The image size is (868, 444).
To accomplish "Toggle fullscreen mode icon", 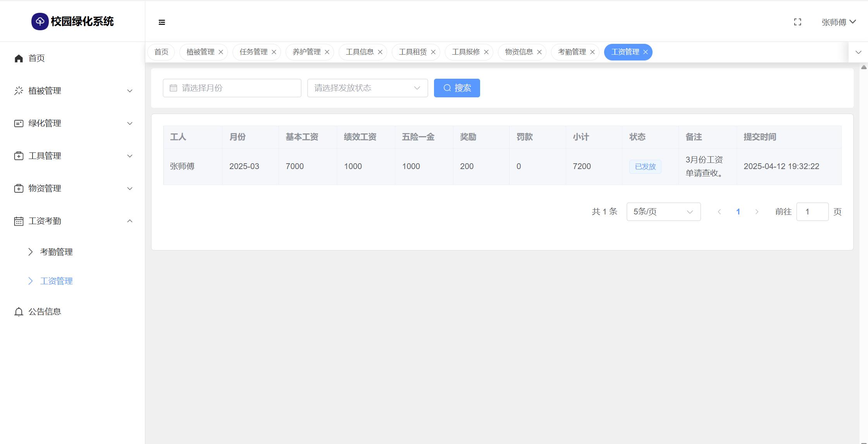I will coord(797,22).
